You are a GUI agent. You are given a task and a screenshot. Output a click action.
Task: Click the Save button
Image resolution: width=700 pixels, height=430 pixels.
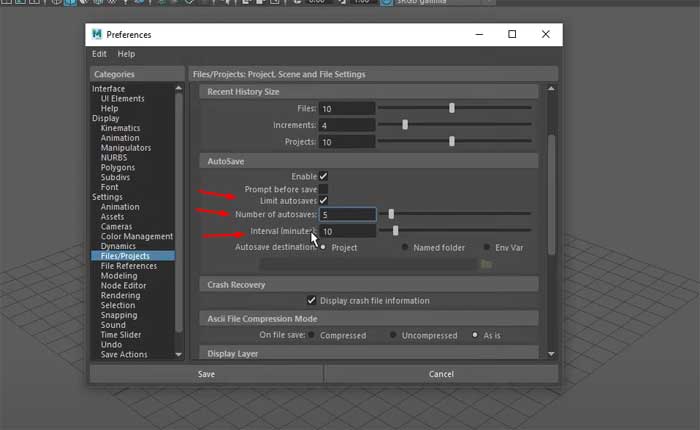tap(206, 374)
